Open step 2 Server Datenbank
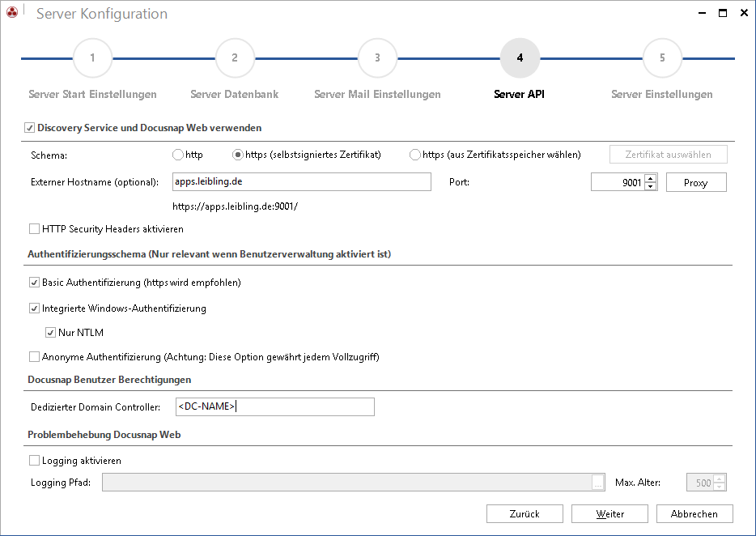The image size is (756, 536). 235,58
